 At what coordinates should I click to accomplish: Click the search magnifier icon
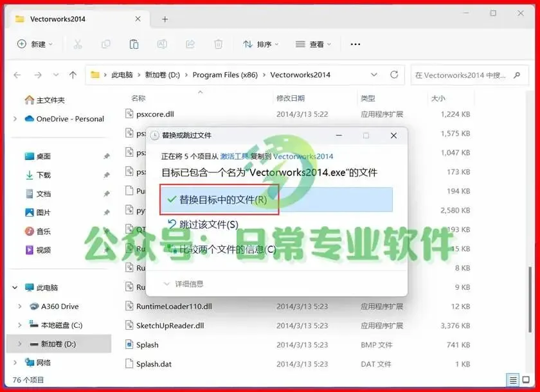[517, 75]
